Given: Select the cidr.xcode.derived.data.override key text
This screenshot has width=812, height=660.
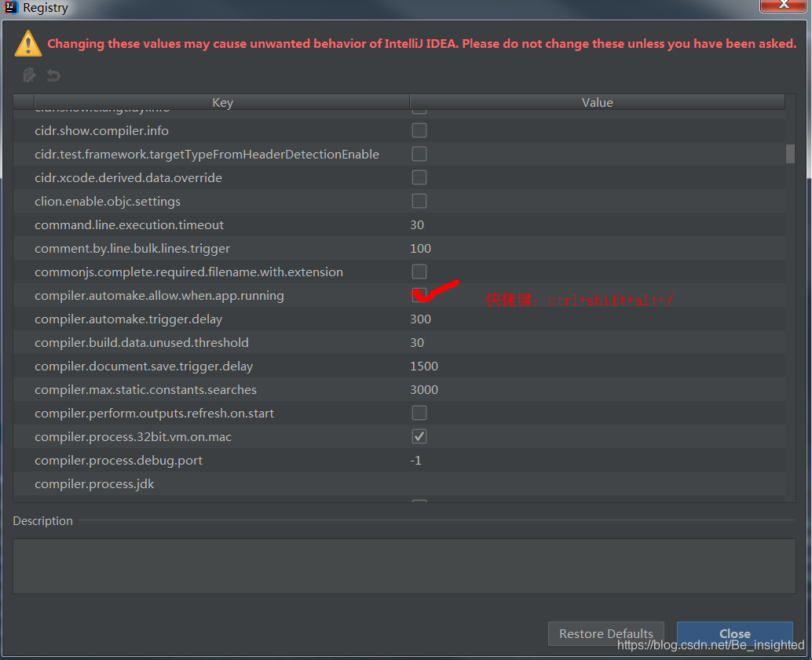Looking at the screenshot, I should coord(129,177).
